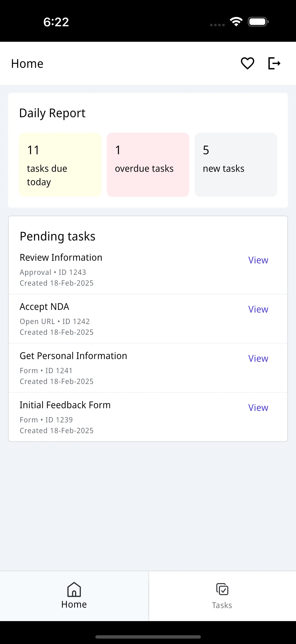Image resolution: width=296 pixels, height=644 pixels.
Task: View the Accept NDA task
Action: pos(258,309)
